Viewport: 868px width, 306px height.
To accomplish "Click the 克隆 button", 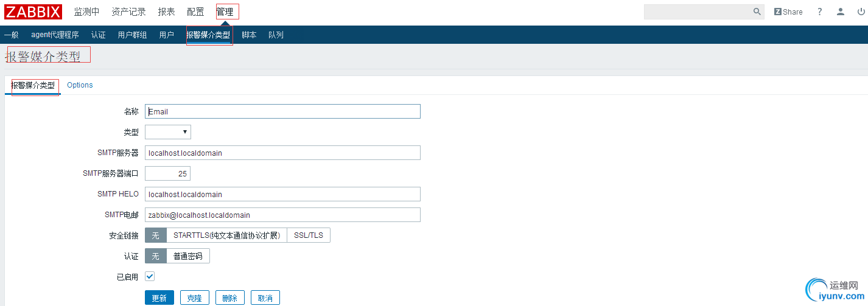I will pos(194,298).
